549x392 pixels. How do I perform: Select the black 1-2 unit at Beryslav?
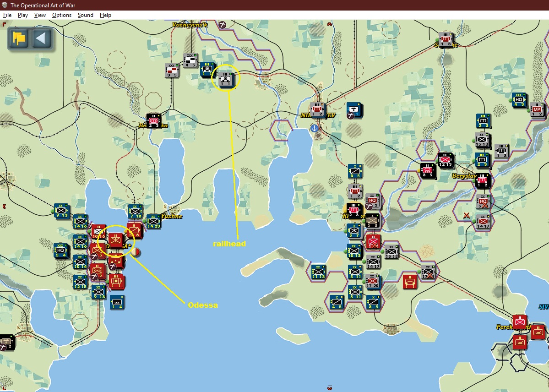click(483, 181)
